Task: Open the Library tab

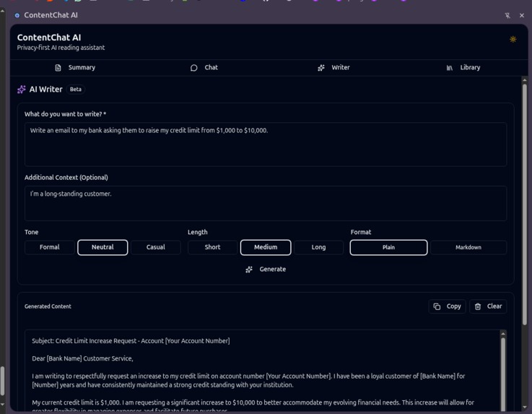Action: (463, 68)
